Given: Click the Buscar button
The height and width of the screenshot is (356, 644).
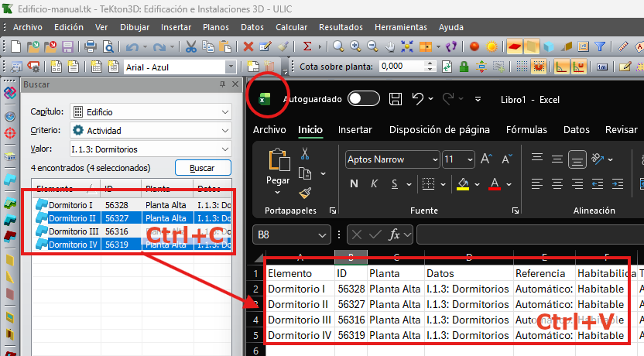Looking at the screenshot, I should (203, 168).
